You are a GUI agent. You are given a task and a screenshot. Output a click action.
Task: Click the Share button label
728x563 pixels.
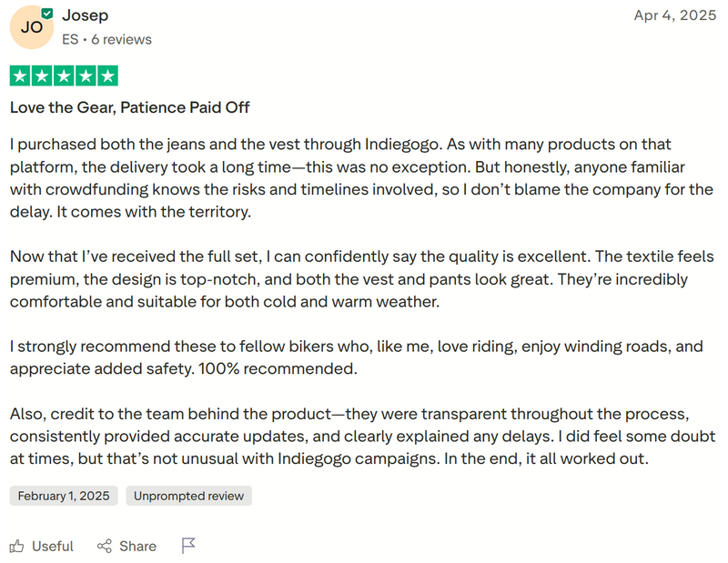(137, 546)
